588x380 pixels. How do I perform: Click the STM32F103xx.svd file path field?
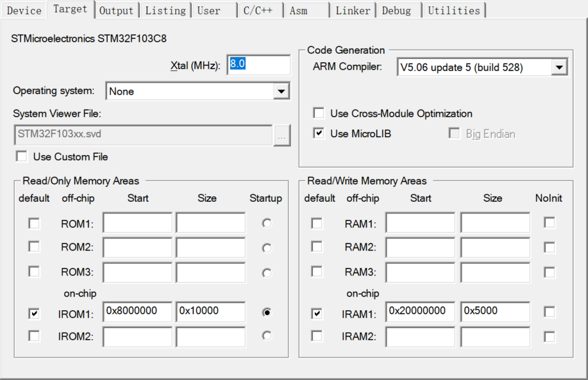(x=143, y=135)
